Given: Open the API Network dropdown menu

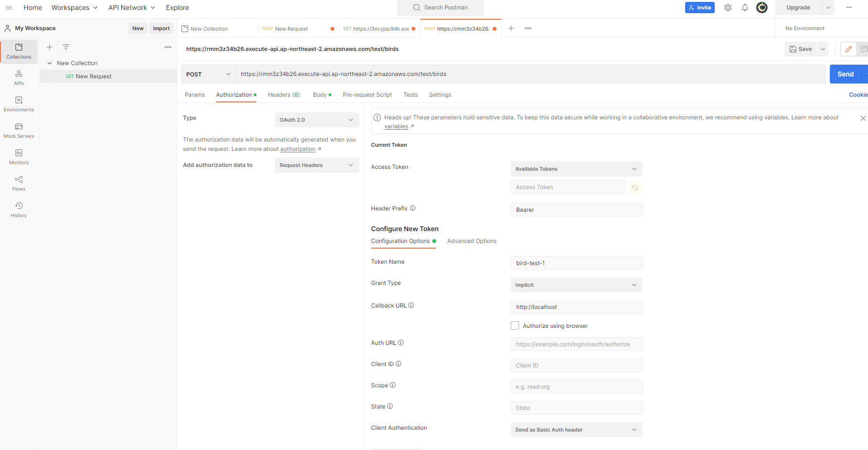Looking at the screenshot, I should [x=132, y=8].
